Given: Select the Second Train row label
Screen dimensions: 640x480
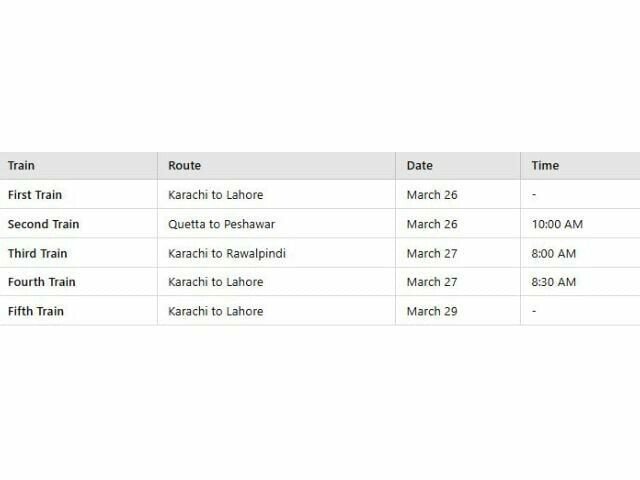Looking at the screenshot, I should coord(43,224).
